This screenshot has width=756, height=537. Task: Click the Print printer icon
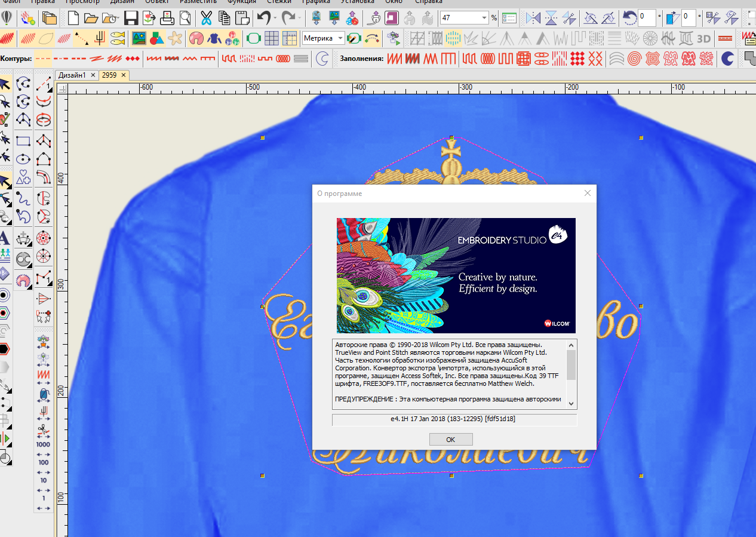tap(168, 18)
